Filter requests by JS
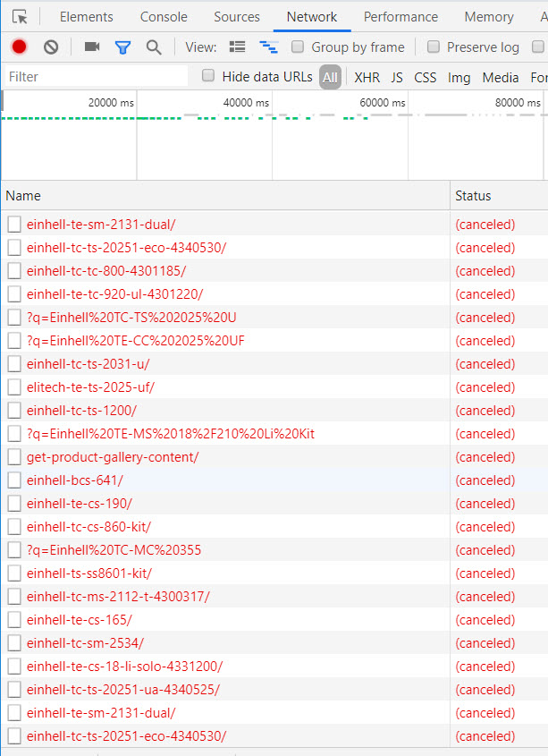The width and height of the screenshot is (548, 756). click(x=397, y=77)
